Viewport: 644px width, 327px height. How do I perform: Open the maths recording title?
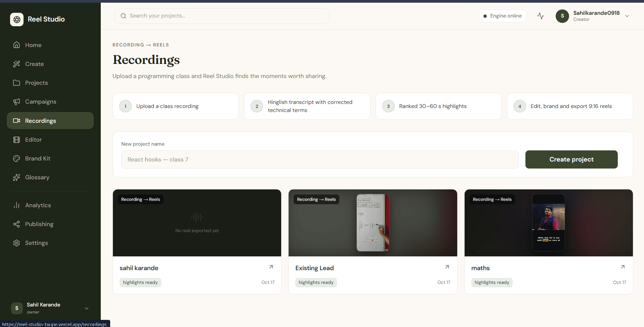480,268
